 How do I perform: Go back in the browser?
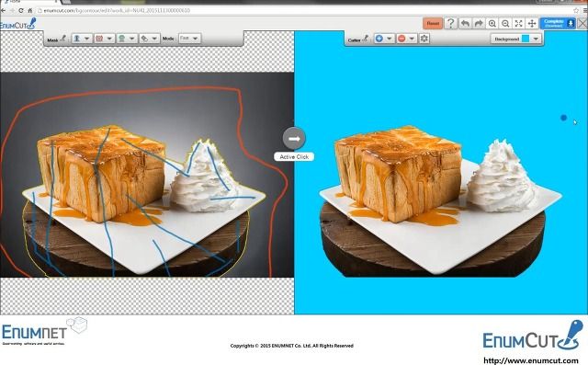(x=3, y=10)
